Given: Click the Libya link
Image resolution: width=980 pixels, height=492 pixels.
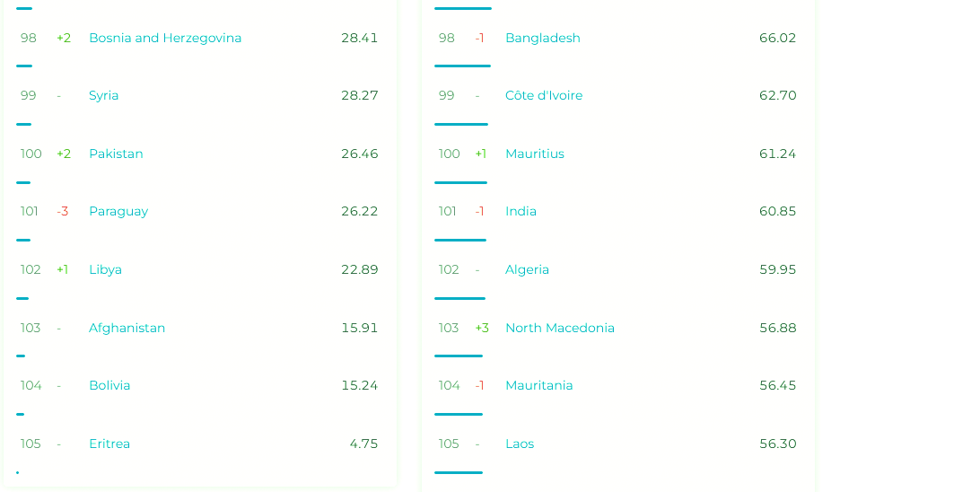Looking at the screenshot, I should (x=105, y=269).
